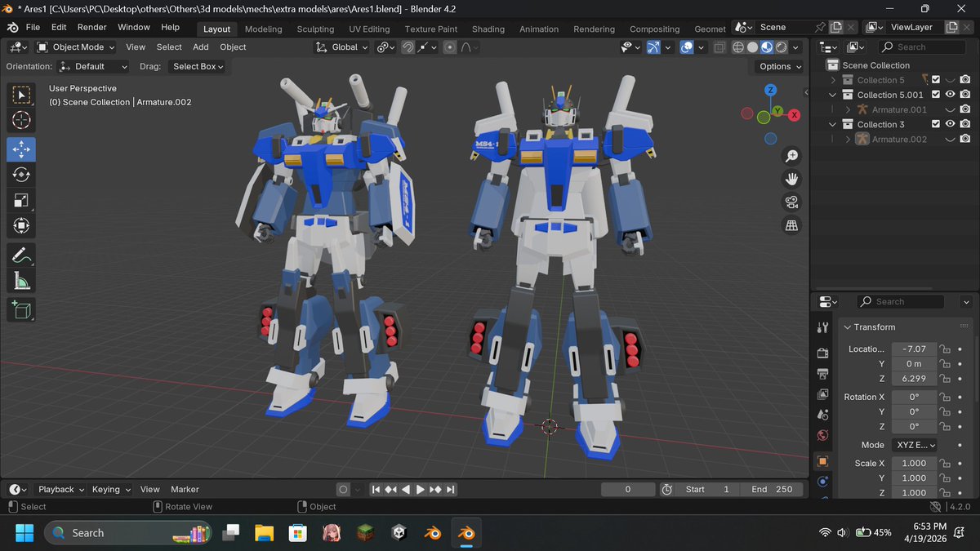The width and height of the screenshot is (980, 551).
Task: Switch to the Modeling workspace tab
Action: 264,29
